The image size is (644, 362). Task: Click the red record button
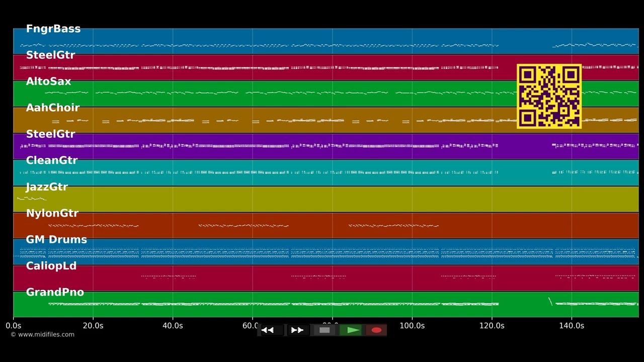(376, 330)
